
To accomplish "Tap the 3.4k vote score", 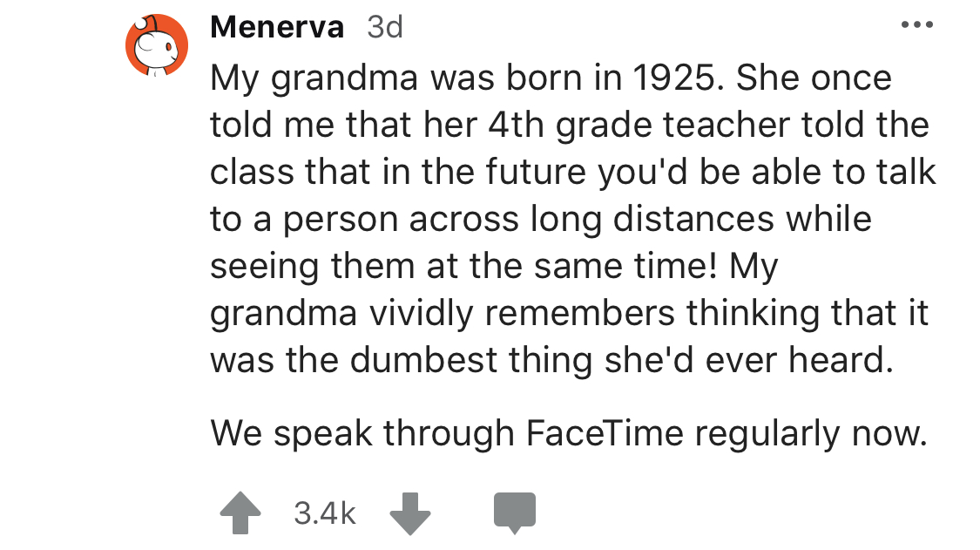I will [x=325, y=513].
